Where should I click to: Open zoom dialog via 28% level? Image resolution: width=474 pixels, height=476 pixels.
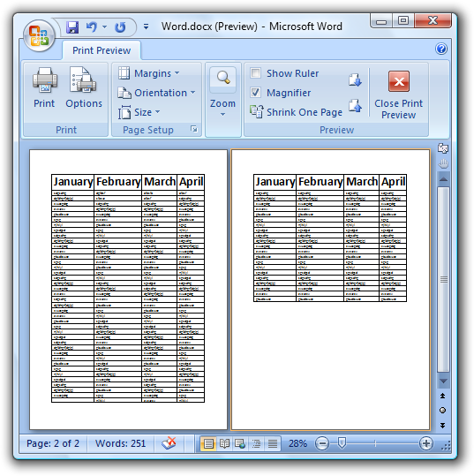coord(297,443)
